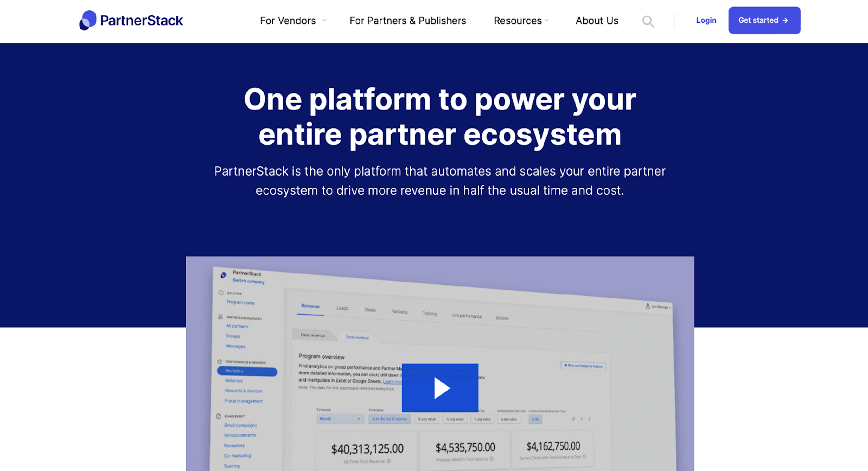Screen dimensions: 868x471
Task: Select the Deals tab in the dashboard preview
Action: tap(370, 310)
